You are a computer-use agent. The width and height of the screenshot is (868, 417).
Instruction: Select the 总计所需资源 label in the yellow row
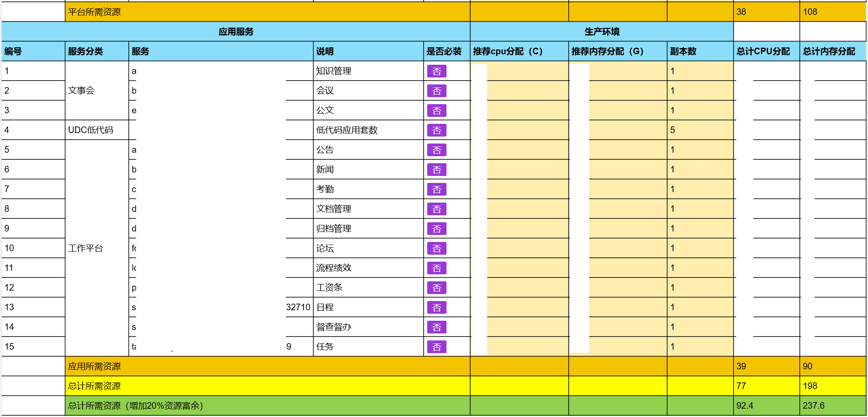[95, 386]
